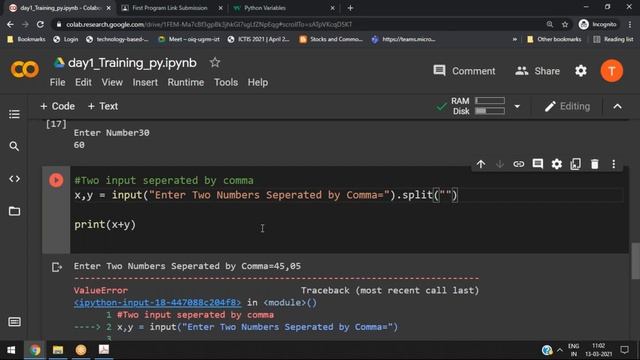Click Chrome taskbar icon

35,350
